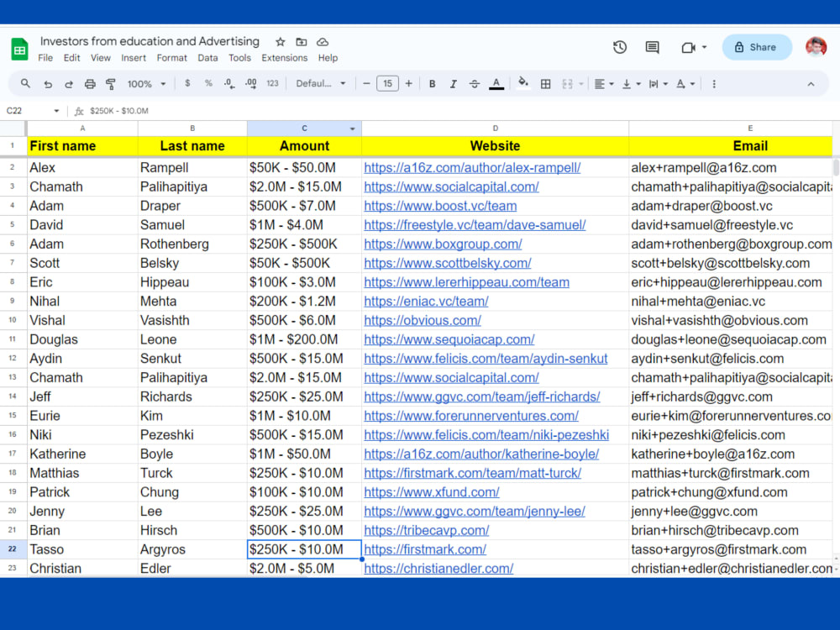Screen dimensions: 840x630
Task: Open the text color picker
Action: tap(496, 84)
